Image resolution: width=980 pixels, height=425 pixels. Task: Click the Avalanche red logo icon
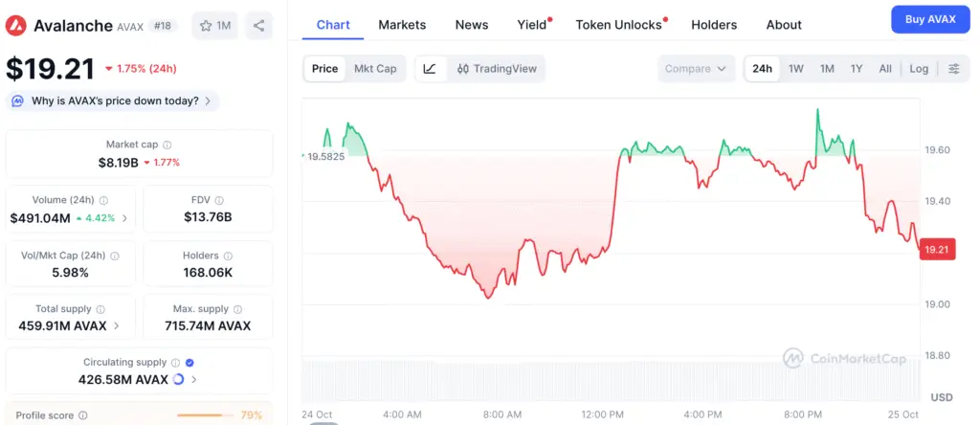point(17,26)
